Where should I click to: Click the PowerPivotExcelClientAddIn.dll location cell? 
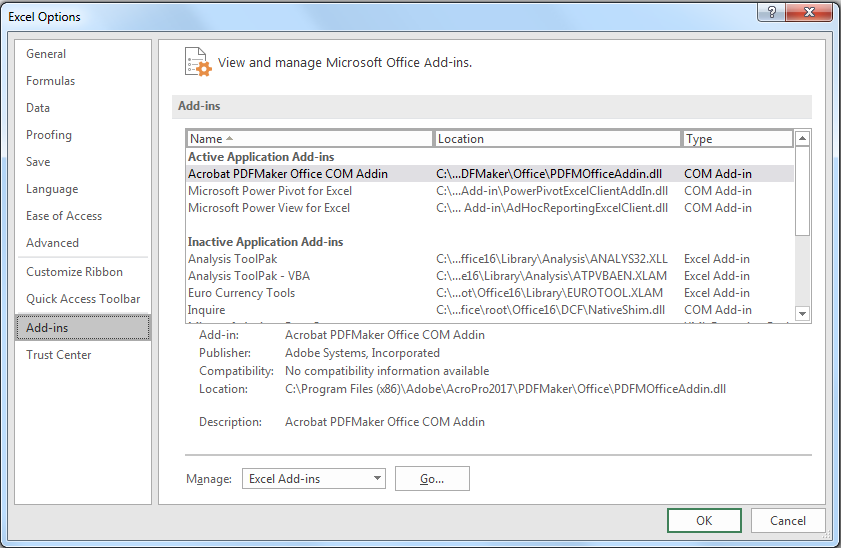click(552, 191)
